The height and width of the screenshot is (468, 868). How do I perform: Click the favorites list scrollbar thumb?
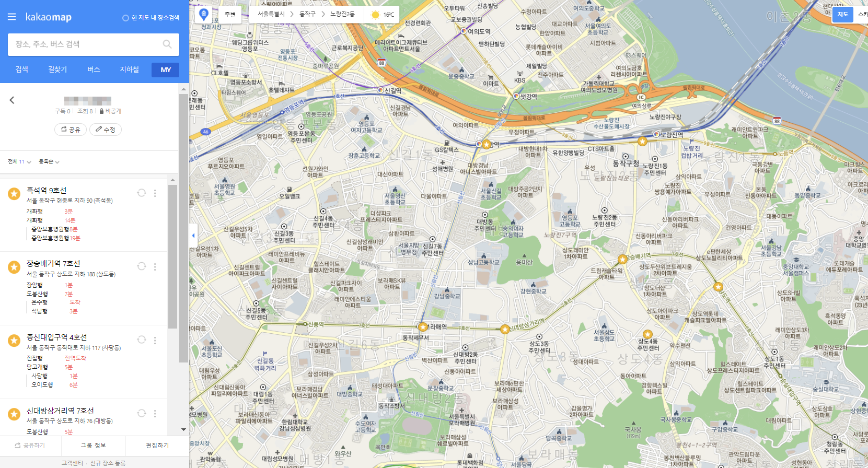coord(172,256)
